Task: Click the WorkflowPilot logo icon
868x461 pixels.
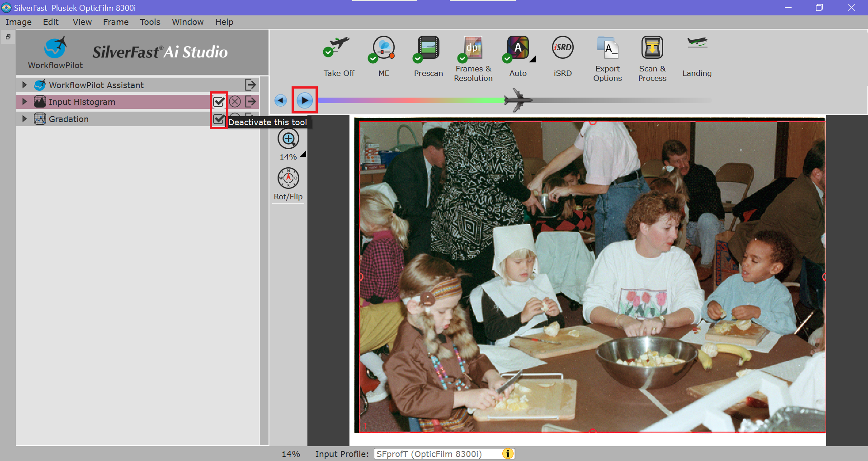Action: tap(56, 48)
